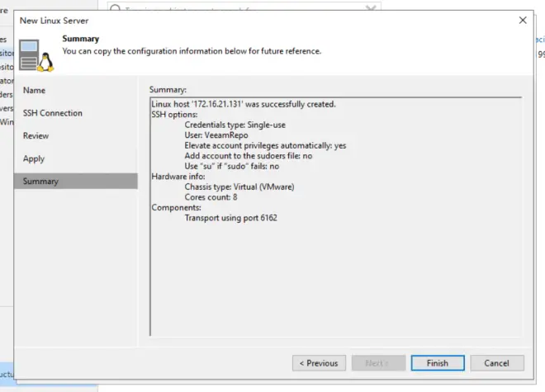Click the "Components:" heading line
The width and height of the screenshot is (545, 392).
[x=176, y=207]
